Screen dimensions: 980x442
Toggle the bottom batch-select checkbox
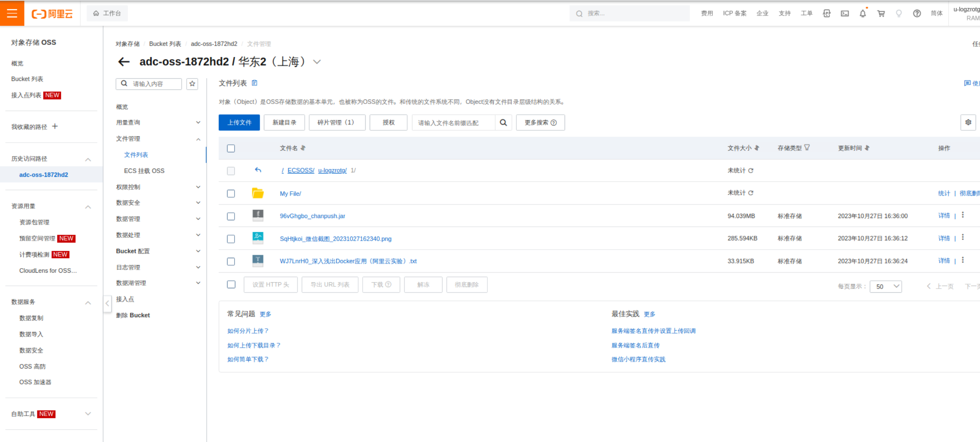[231, 285]
